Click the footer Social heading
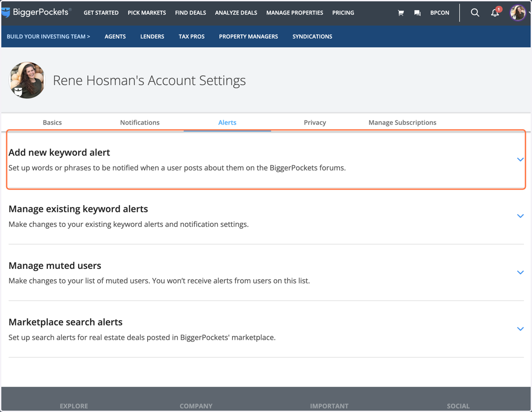 pos(458,406)
